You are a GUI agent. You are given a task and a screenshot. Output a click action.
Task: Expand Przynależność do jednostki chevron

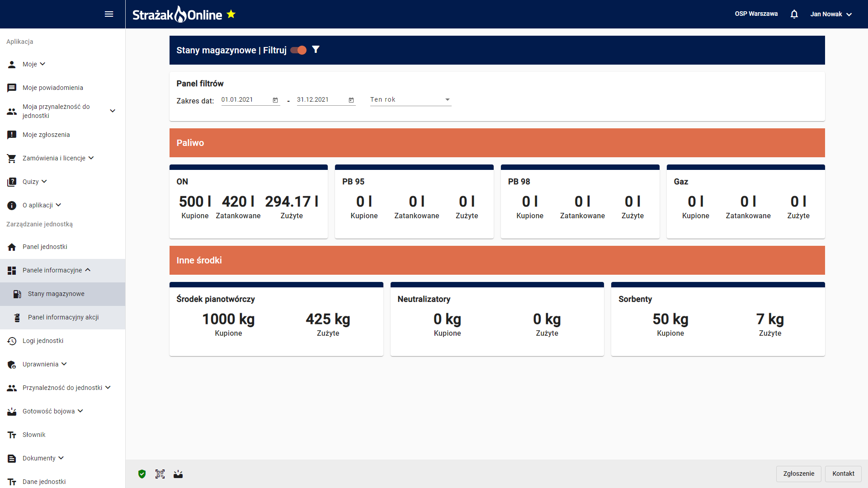click(108, 388)
